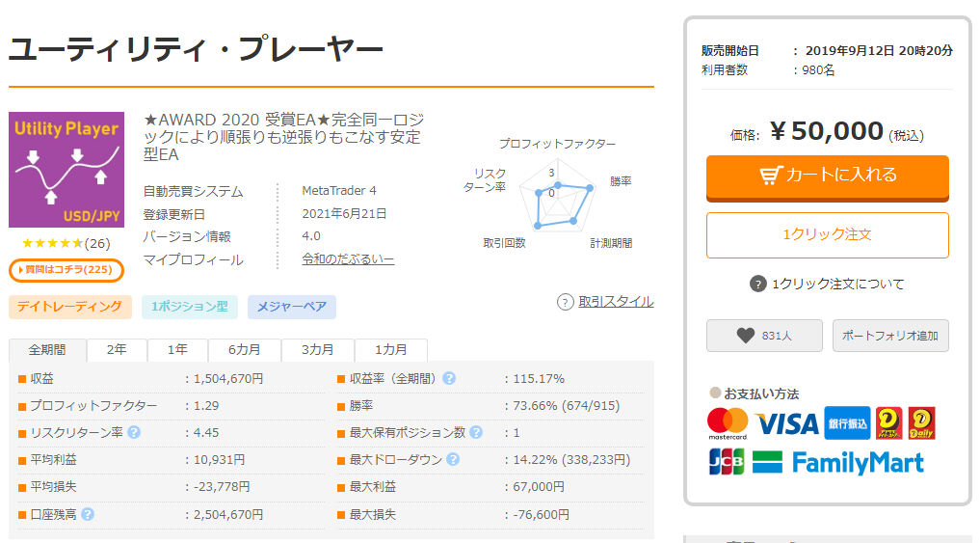
Task: Click the question icon beside 取引スタイル
Action: [x=566, y=303]
